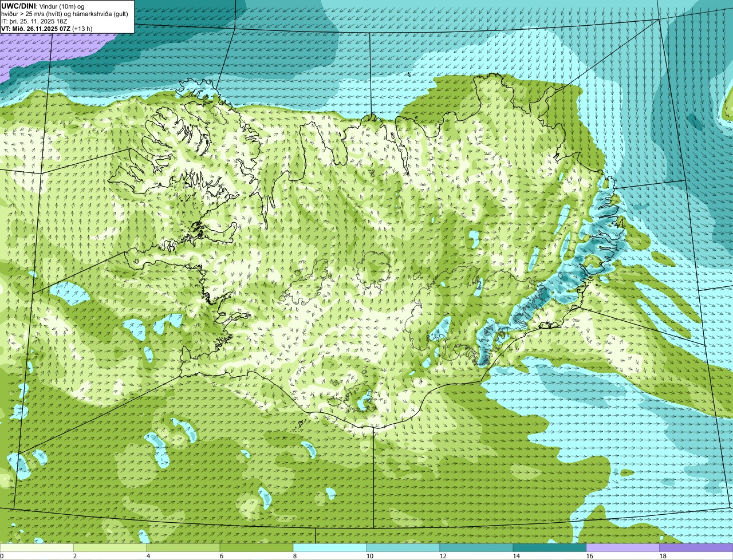Select the 12–14 m/s medium teal swatch
733x560 pixels.
(476, 547)
